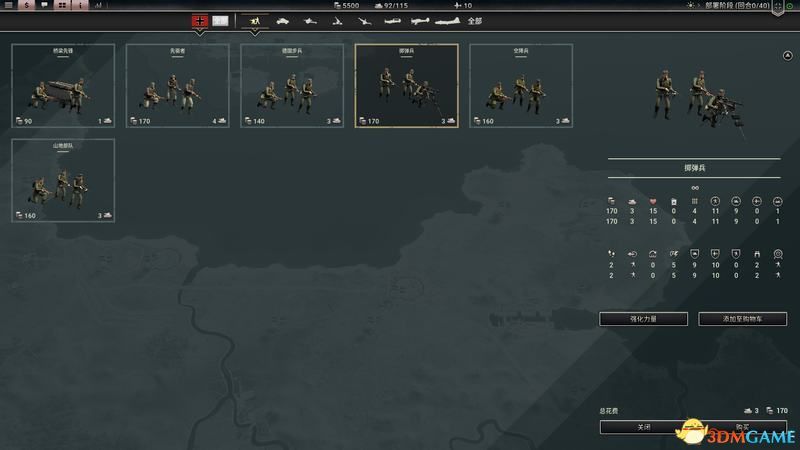Click the total slots cost 3 value
800x450 pixels.
tap(756, 411)
